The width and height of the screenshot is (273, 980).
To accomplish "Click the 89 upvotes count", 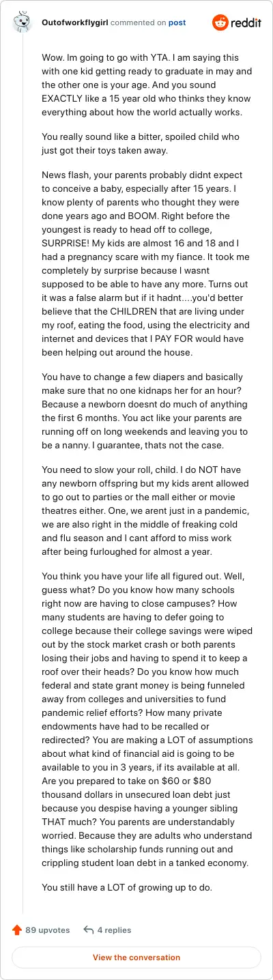I will pos(48,929).
